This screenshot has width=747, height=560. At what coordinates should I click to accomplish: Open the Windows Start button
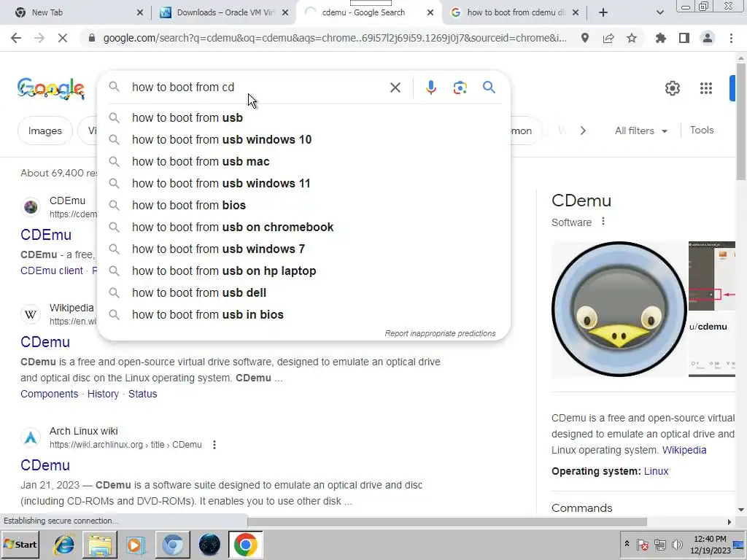point(20,544)
